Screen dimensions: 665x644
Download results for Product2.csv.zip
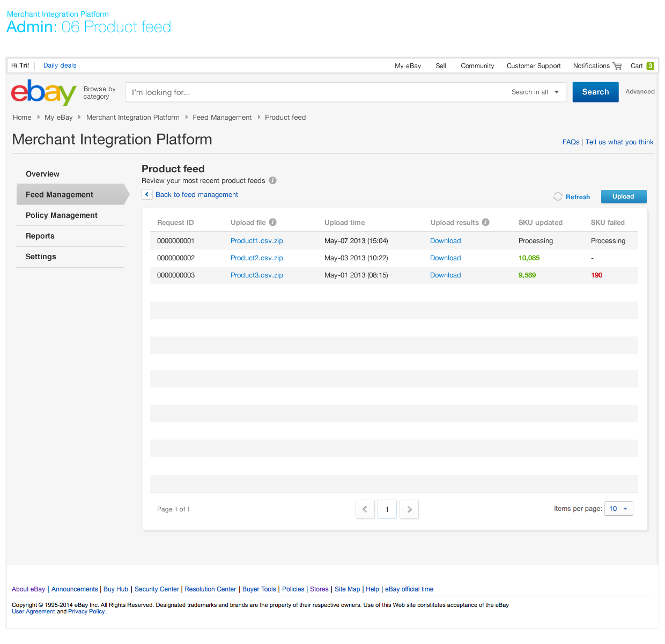click(445, 258)
